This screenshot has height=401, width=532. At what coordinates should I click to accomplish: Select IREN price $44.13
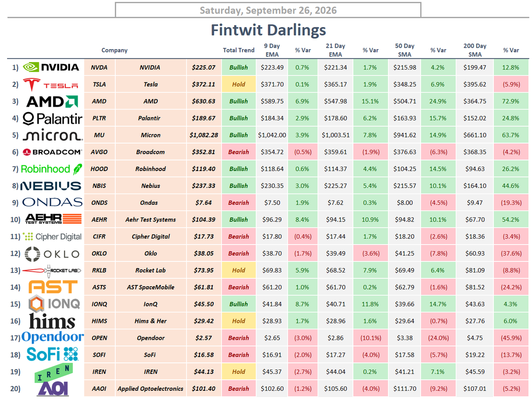(x=203, y=372)
